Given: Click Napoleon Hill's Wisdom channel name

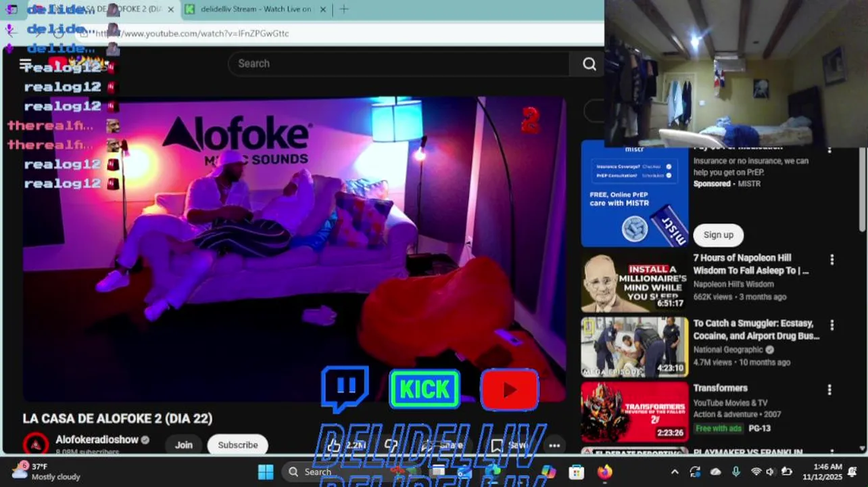Looking at the screenshot, I should pos(733,284).
